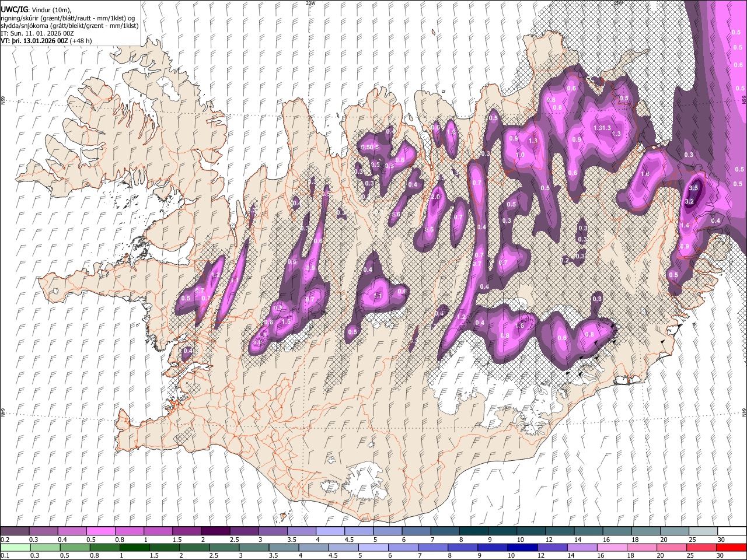
Task: Click the bright red bottom-row swatch at 30
Action: point(731,547)
